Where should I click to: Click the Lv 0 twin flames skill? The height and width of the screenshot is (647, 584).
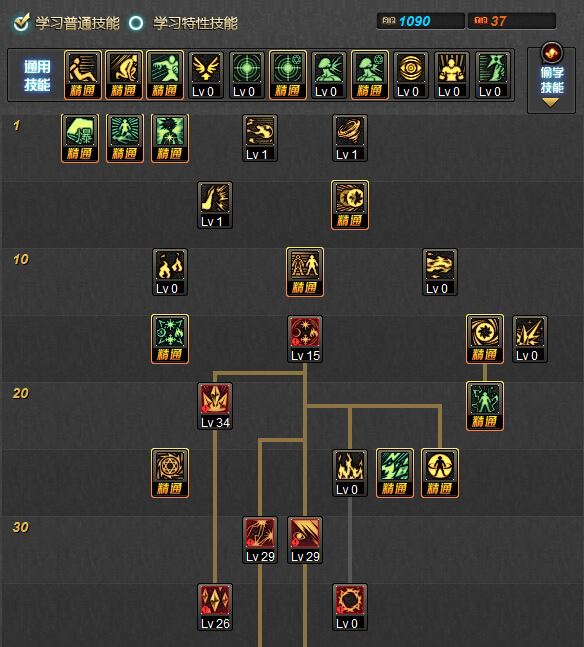tap(170, 272)
